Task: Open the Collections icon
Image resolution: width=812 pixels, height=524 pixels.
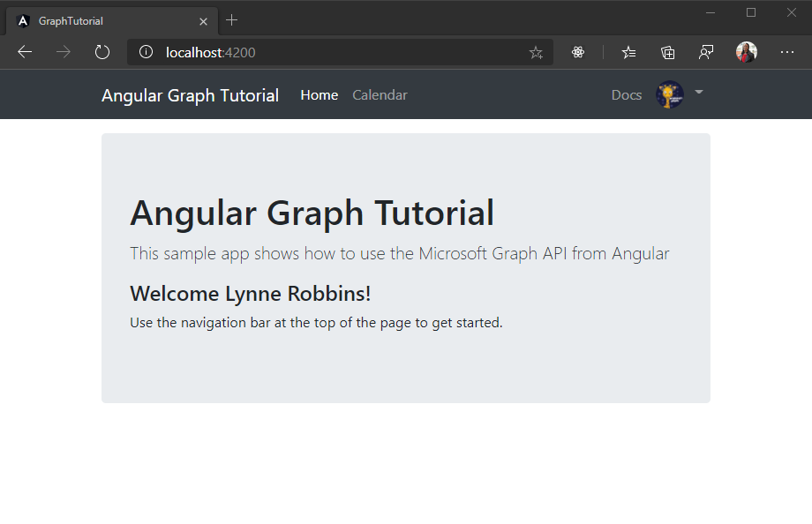Action: 667,52
